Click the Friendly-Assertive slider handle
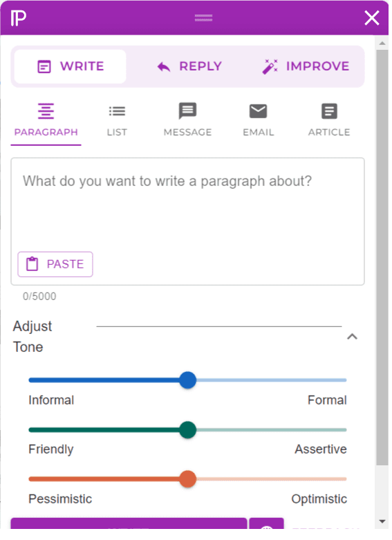 click(x=188, y=430)
